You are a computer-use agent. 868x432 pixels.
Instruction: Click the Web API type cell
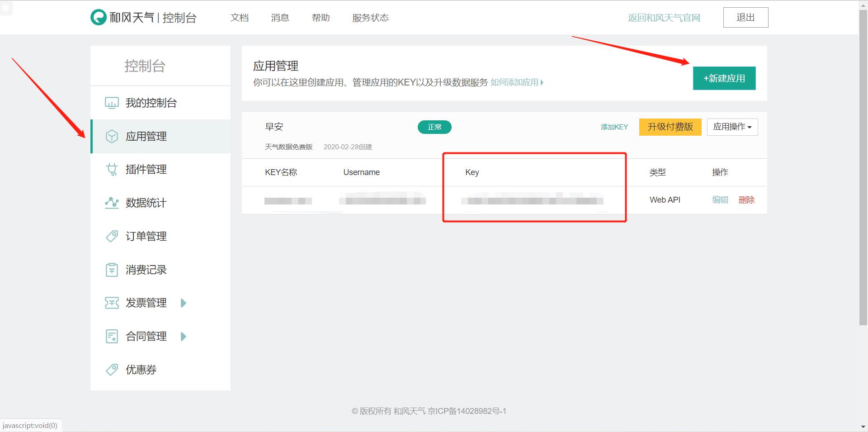[665, 199]
